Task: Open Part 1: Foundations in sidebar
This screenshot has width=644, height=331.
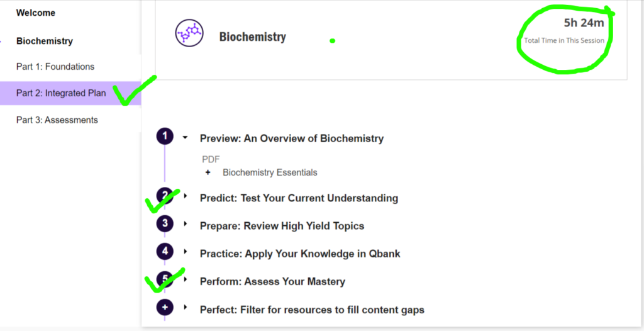Action: (55, 67)
